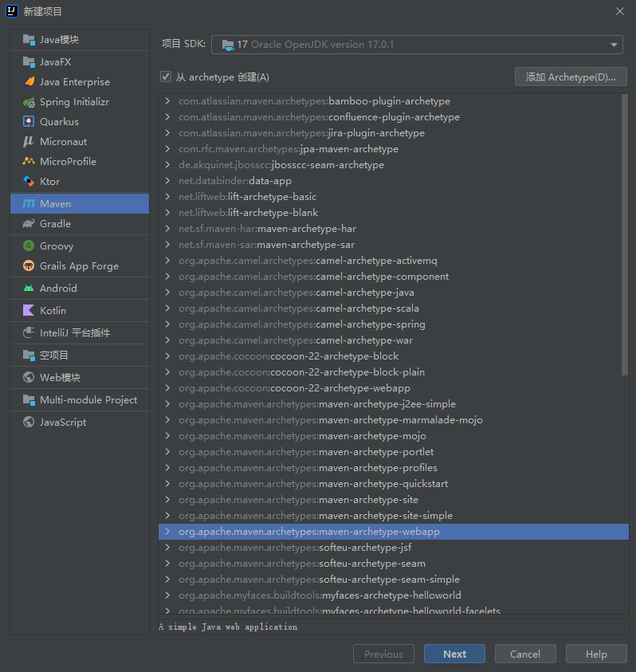
Task: Click the Android robot icon
Action: click(x=29, y=288)
